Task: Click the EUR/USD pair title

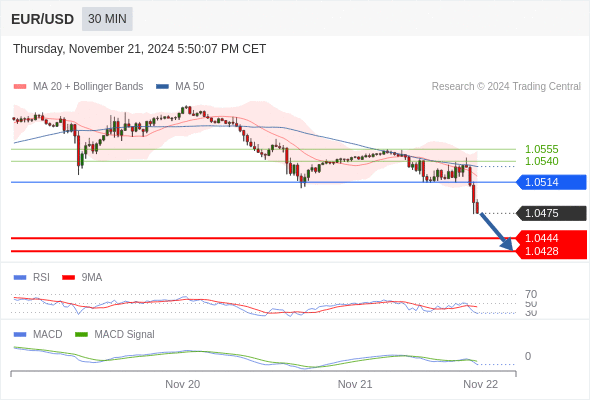Action: (43, 19)
